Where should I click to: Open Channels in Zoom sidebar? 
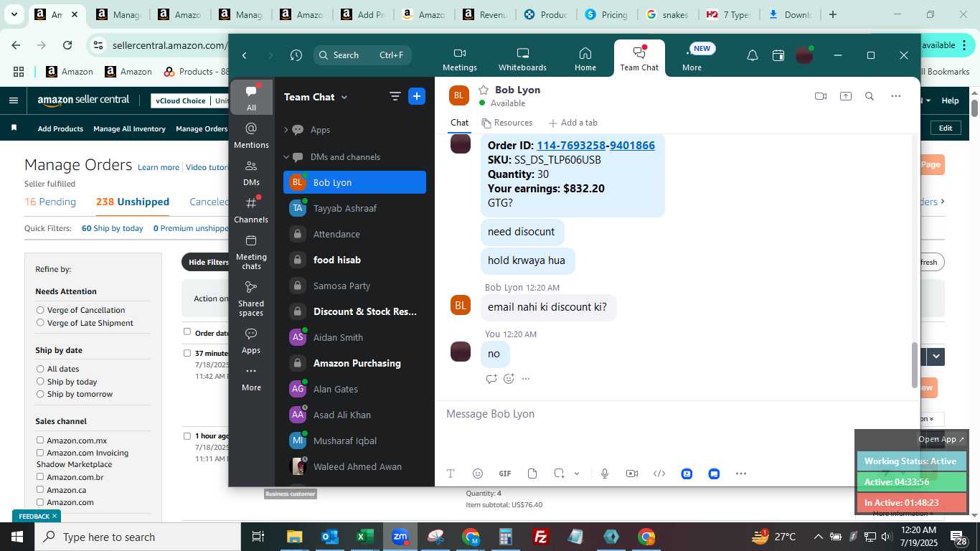251,209
